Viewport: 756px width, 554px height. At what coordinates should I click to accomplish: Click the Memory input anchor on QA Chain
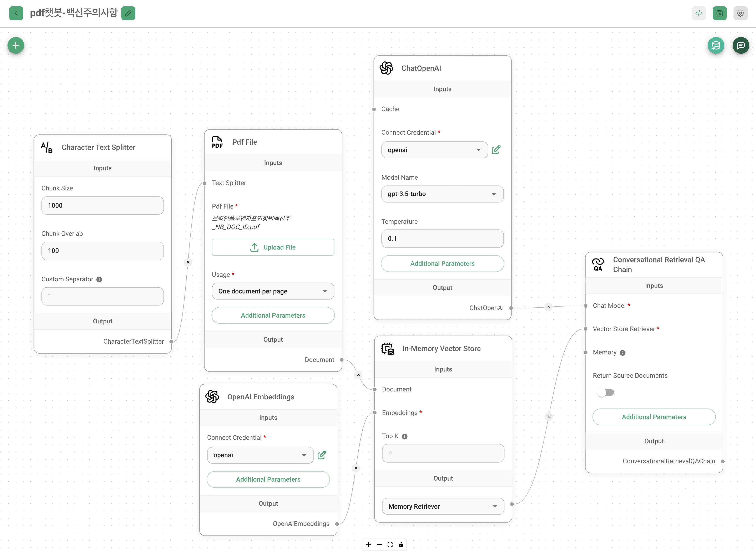click(586, 353)
